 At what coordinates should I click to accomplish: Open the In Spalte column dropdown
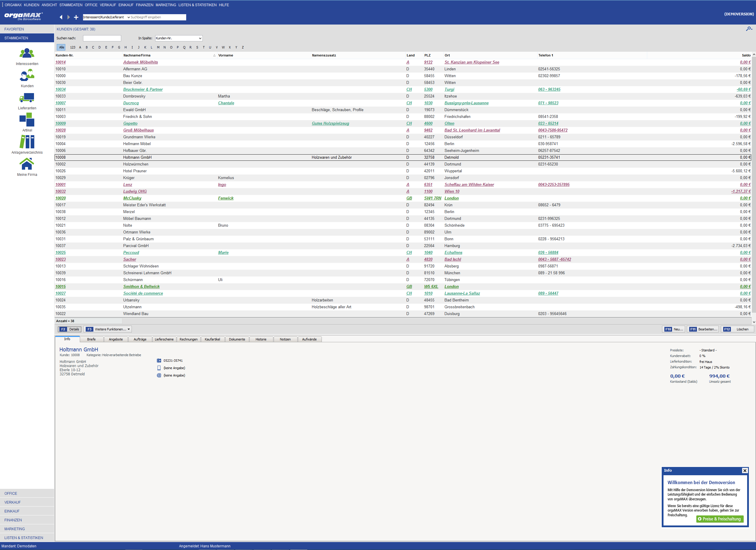click(179, 38)
